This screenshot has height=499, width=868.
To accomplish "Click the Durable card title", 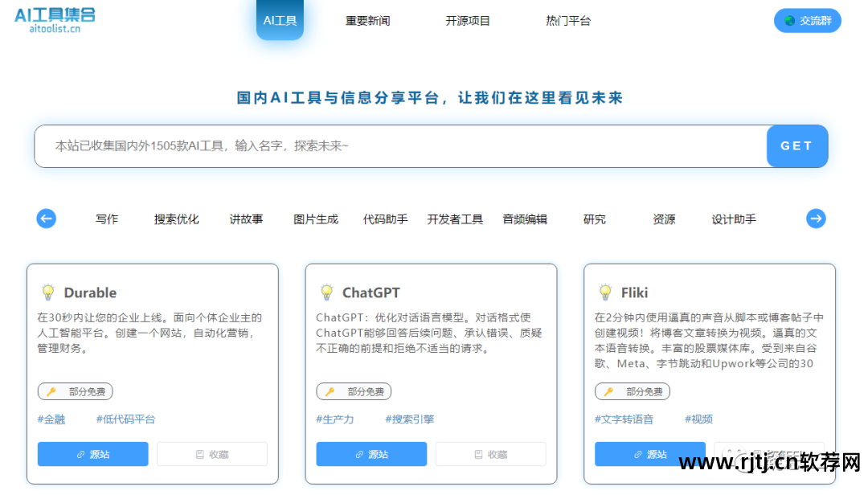I will tap(90, 292).
